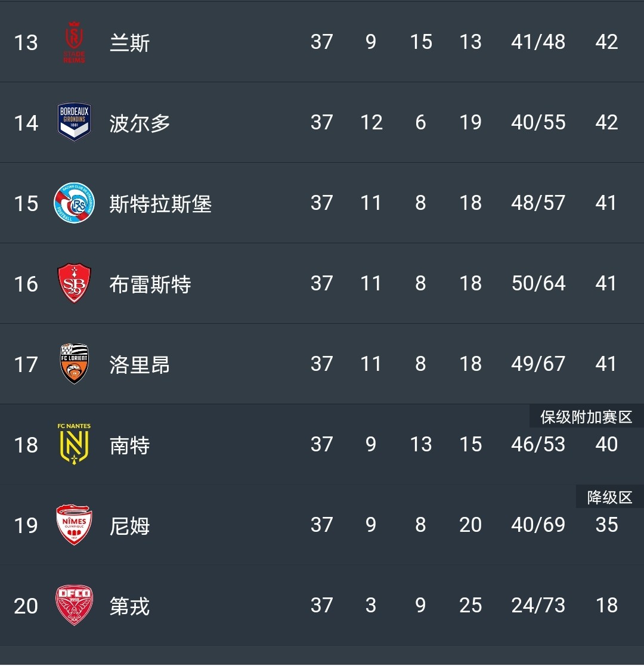Open the Dijon DFCO club logo
The height and width of the screenshot is (666, 644).
(x=75, y=605)
